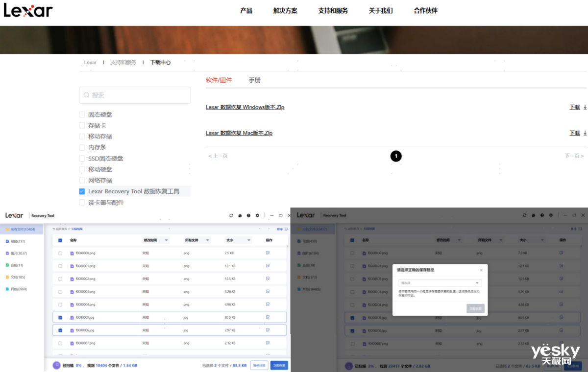Open settings gear in left Recovery Tool window
The image size is (588, 372).
(257, 215)
